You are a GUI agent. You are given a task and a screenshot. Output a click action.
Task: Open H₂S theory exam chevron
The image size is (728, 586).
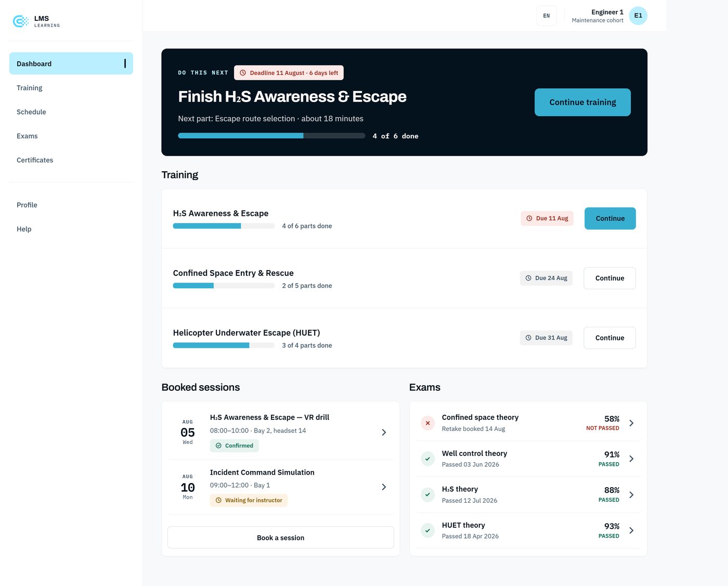tap(631, 494)
